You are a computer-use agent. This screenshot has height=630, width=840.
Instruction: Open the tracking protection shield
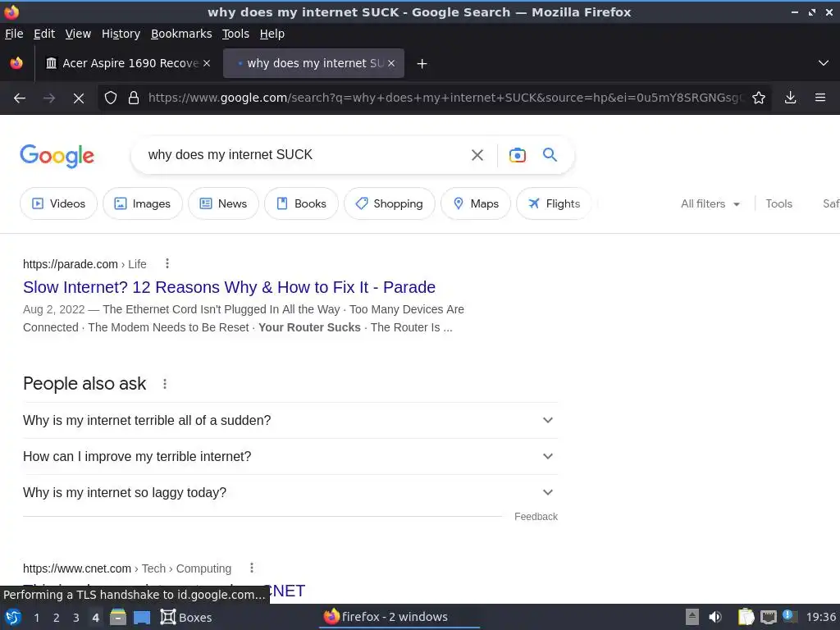111,98
